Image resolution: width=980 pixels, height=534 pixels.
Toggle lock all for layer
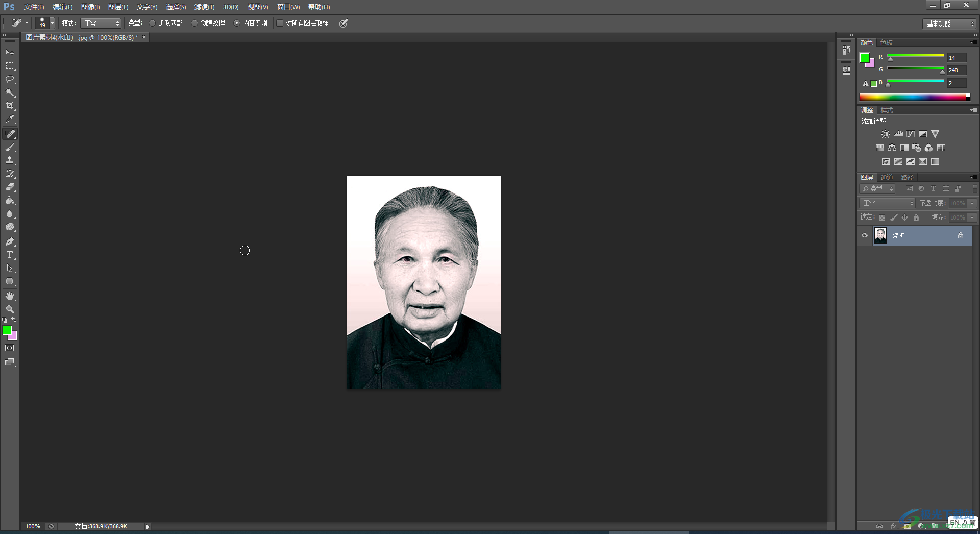tap(916, 217)
